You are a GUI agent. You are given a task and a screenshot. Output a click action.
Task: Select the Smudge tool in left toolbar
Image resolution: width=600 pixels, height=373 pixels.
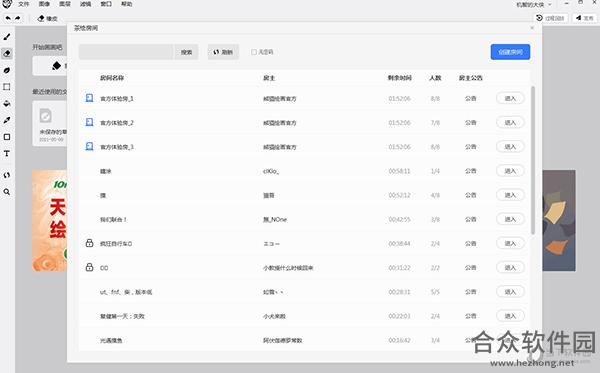[x=7, y=70]
